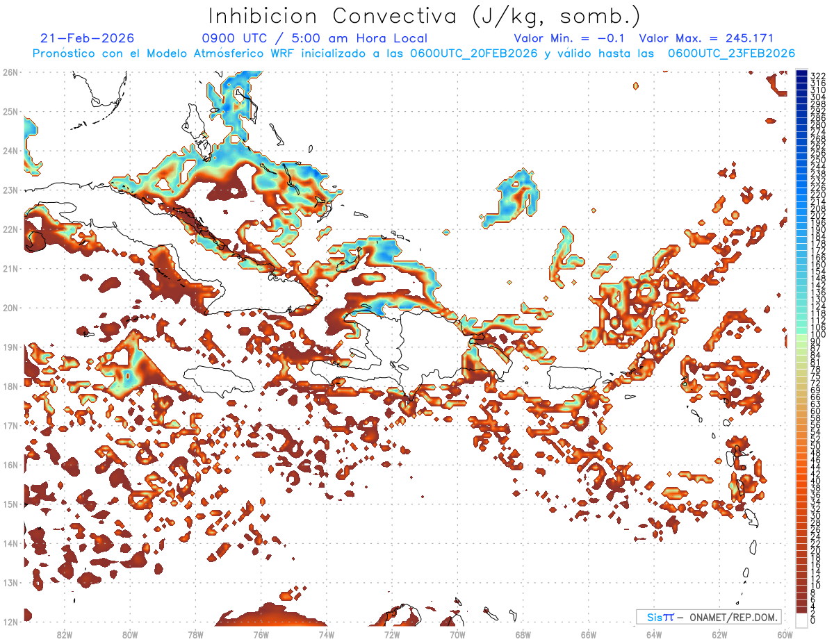The image size is (834, 644).
Task: Click the 68W longitude label
Action: pyautogui.click(x=523, y=634)
